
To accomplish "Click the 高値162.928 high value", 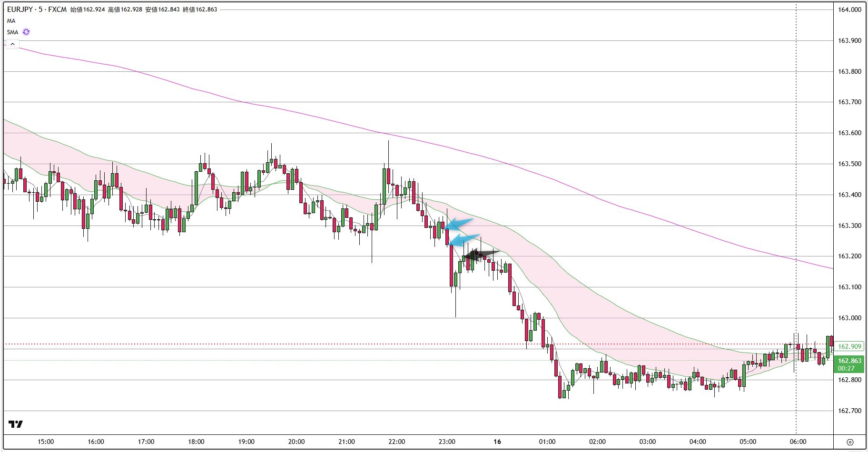I will pyautogui.click(x=125, y=10).
